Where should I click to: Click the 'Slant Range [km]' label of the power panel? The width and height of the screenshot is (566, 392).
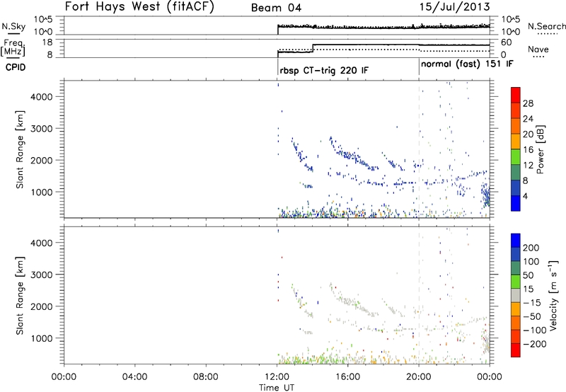coord(20,149)
